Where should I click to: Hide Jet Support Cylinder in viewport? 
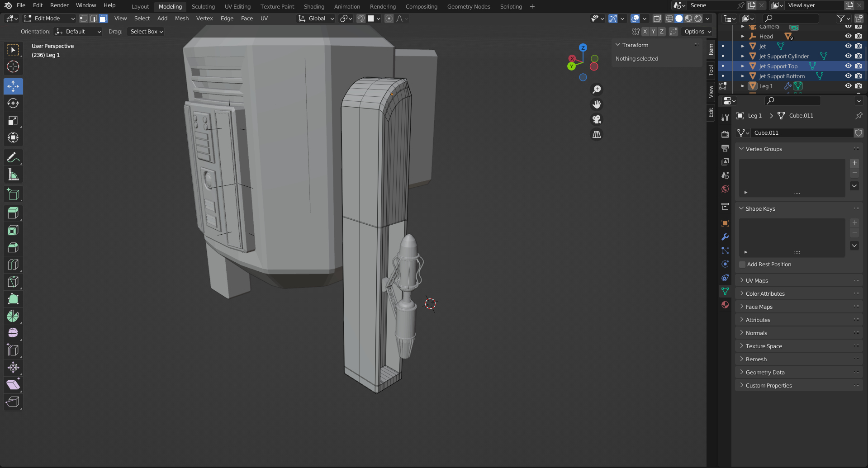click(x=848, y=56)
